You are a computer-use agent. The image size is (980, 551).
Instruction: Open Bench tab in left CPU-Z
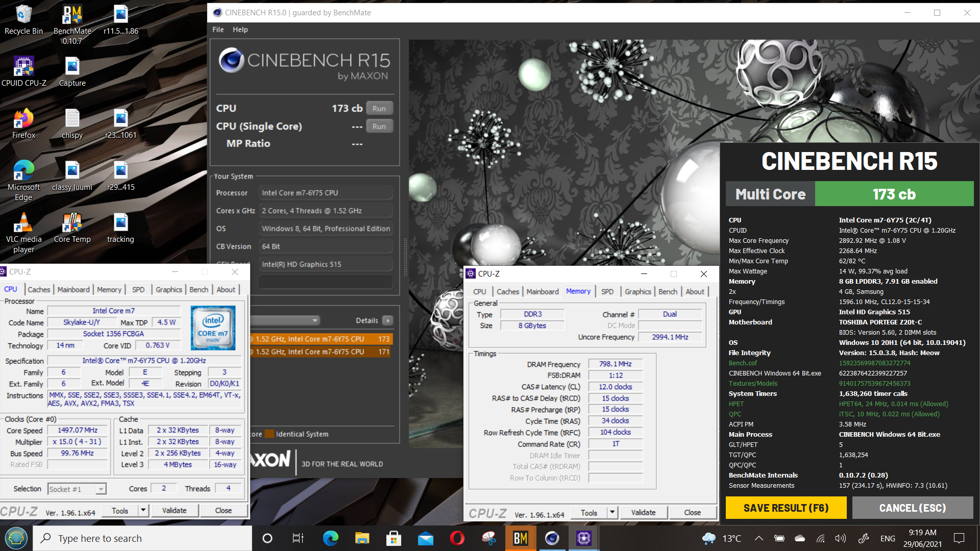pyautogui.click(x=199, y=289)
